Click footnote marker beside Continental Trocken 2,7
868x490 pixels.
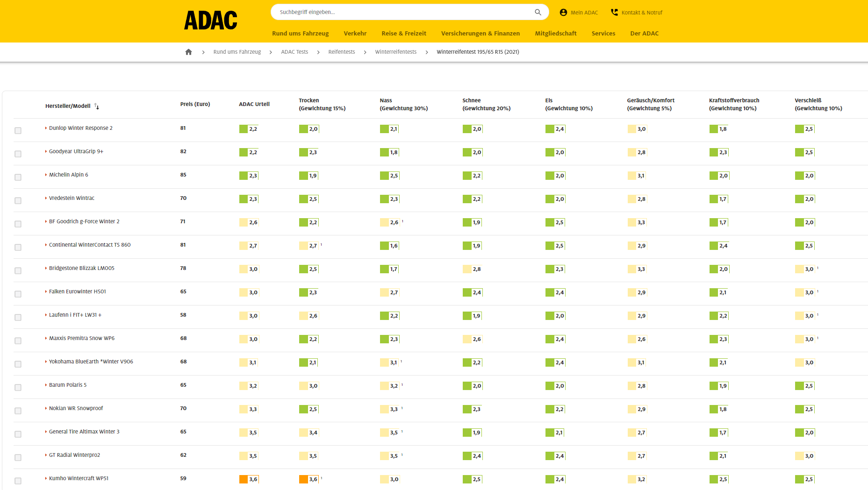(x=321, y=244)
